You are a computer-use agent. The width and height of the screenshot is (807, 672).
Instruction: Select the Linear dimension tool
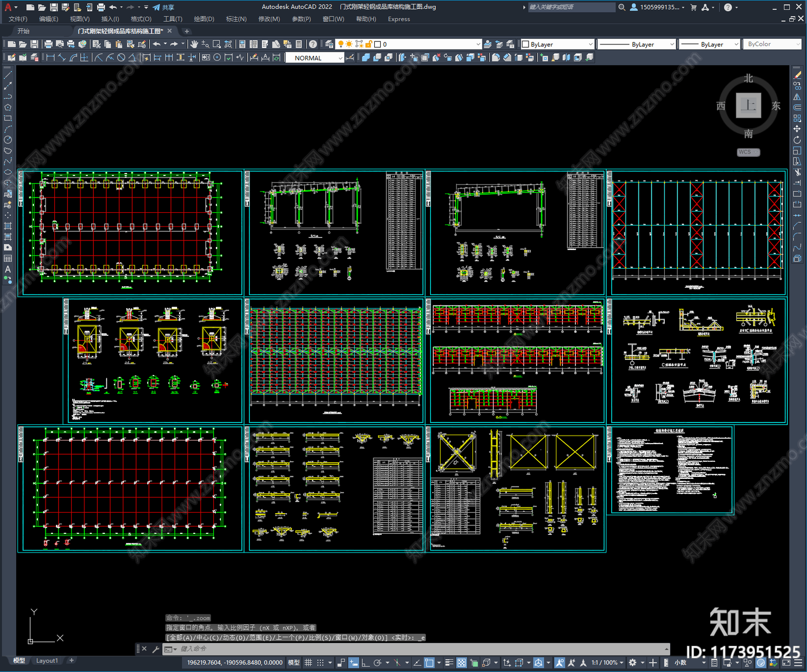point(50,57)
